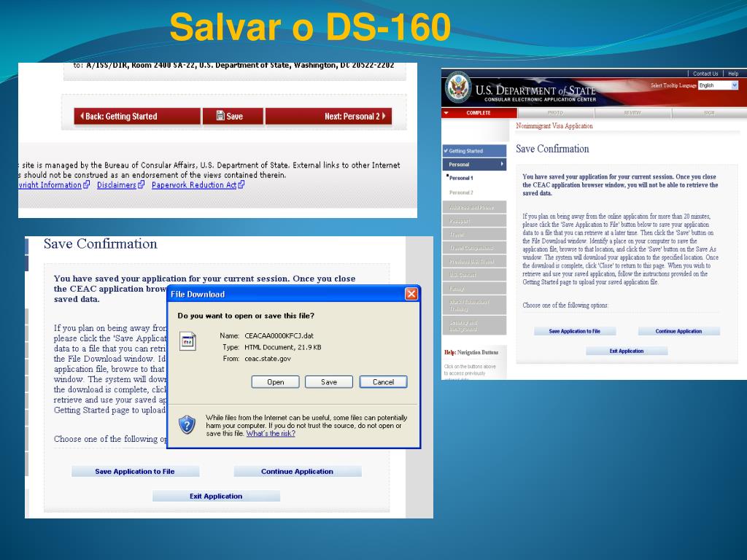Click Cancel in File Download dialog
The image size is (747, 560).
[x=383, y=382]
